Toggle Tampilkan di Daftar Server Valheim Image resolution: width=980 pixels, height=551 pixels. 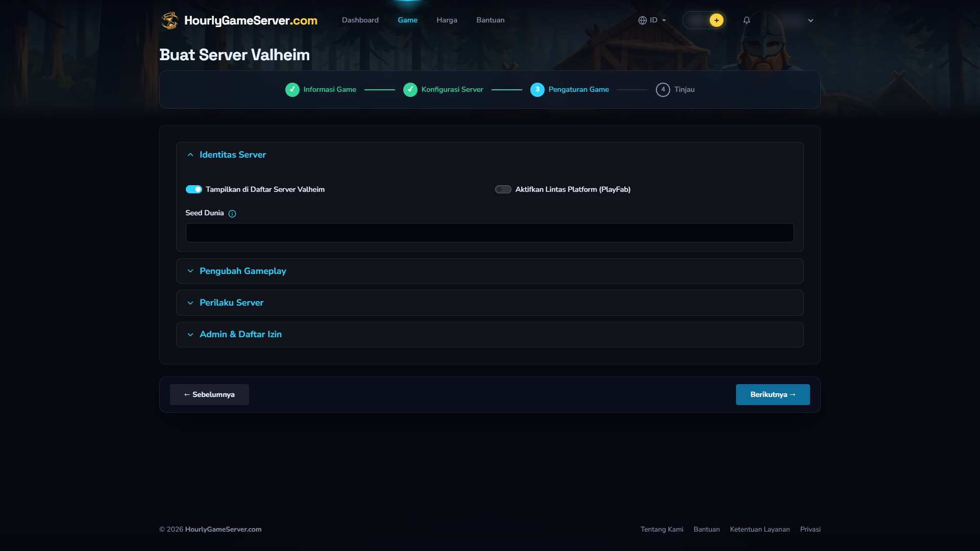tap(194, 189)
